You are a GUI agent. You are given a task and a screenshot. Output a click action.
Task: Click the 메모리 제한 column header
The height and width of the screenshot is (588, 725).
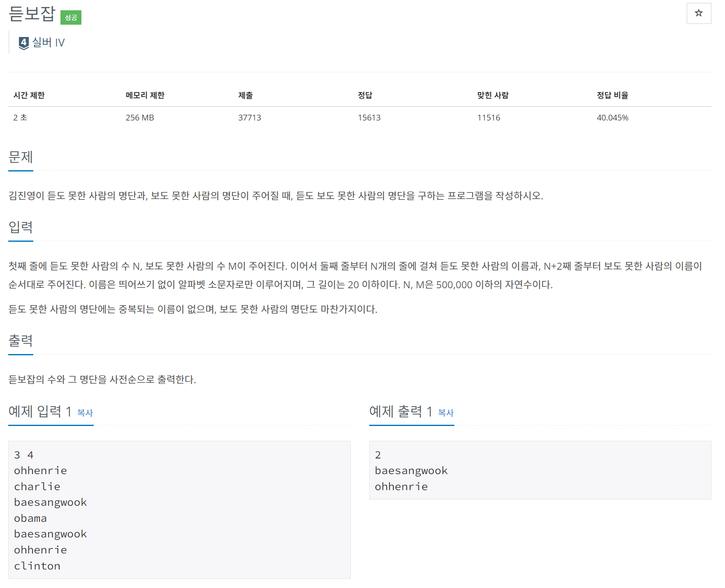click(x=145, y=95)
